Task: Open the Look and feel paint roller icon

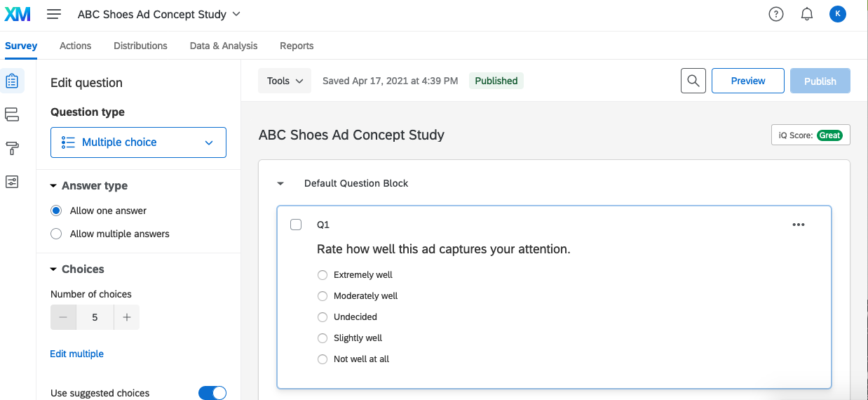Action: (x=12, y=148)
